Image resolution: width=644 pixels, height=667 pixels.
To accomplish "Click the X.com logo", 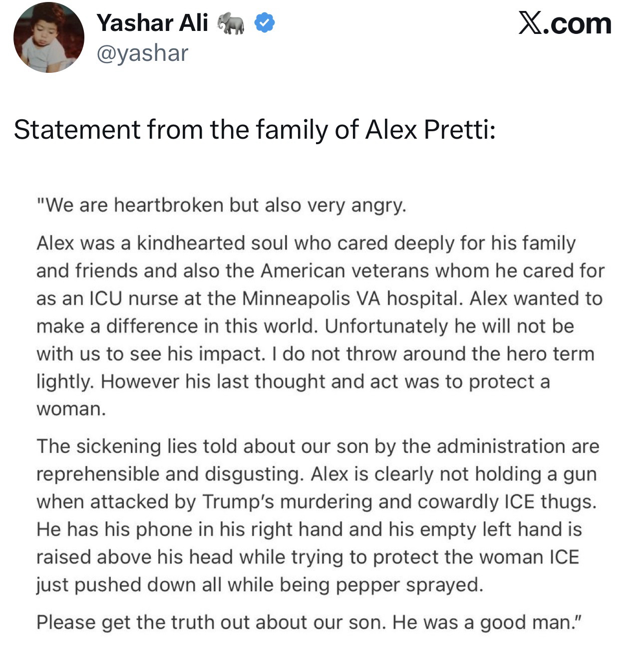I will 565,23.
